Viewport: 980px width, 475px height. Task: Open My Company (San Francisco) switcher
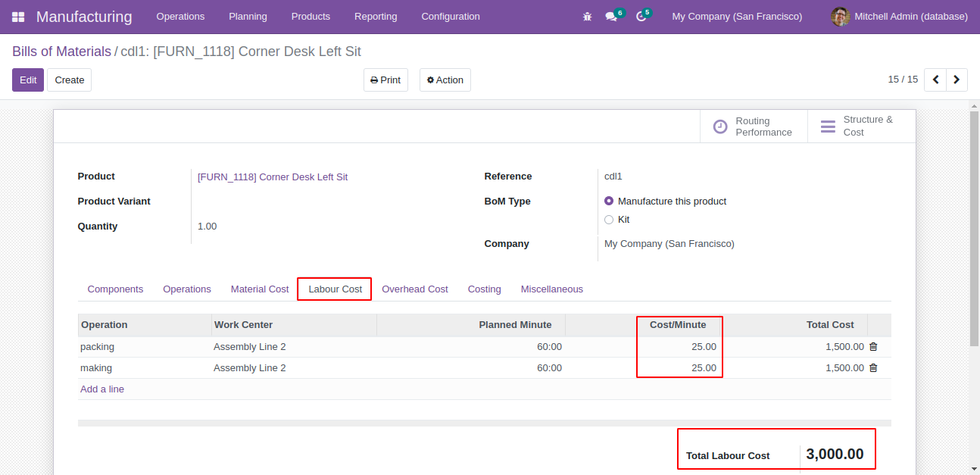pos(737,17)
